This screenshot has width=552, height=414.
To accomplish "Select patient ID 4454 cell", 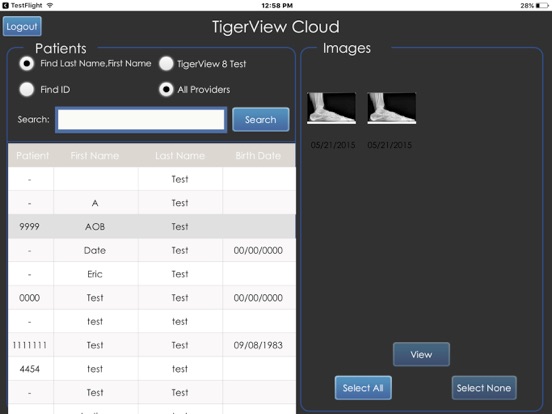I will 30,369.
